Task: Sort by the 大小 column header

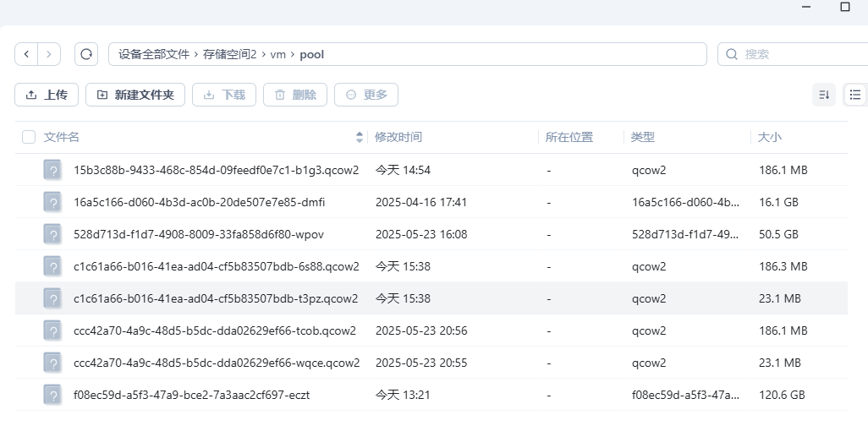Action: (x=770, y=137)
